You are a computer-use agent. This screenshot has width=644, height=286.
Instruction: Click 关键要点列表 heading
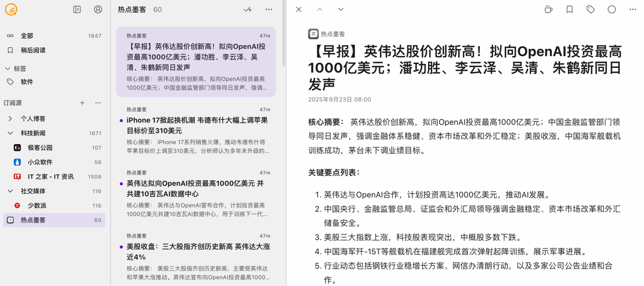click(x=334, y=173)
